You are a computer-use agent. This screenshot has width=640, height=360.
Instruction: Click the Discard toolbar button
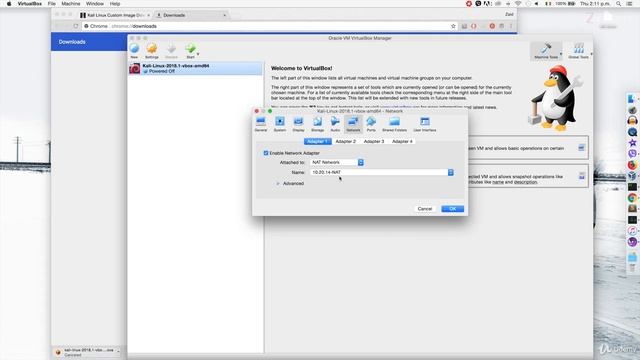(x=171, y=51)
